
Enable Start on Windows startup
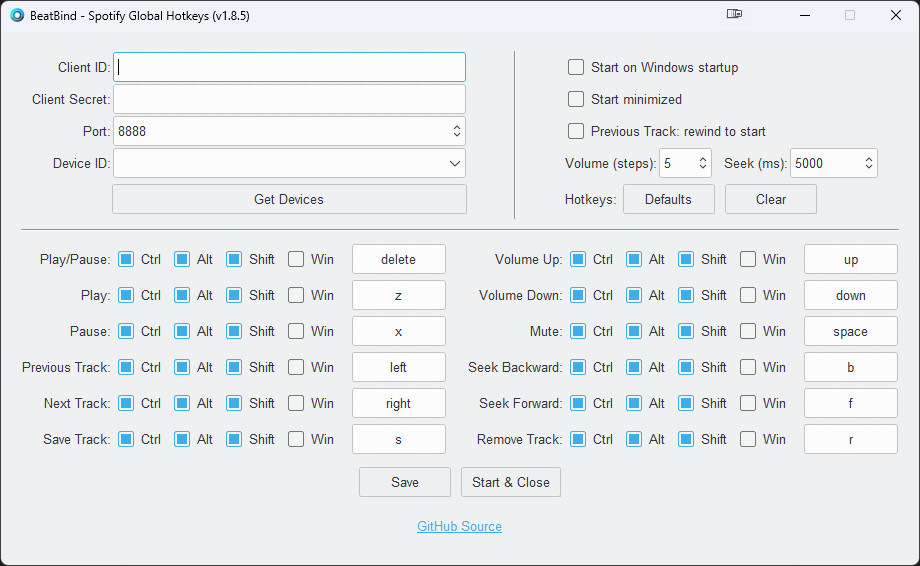coord(576,67)
